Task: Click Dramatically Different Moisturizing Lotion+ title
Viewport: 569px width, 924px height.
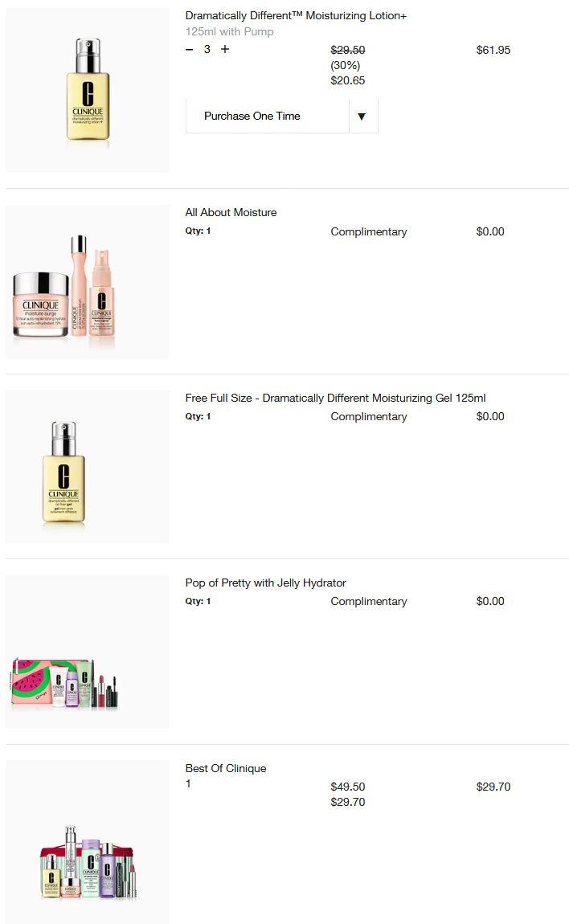Action: tap(296, 16)
